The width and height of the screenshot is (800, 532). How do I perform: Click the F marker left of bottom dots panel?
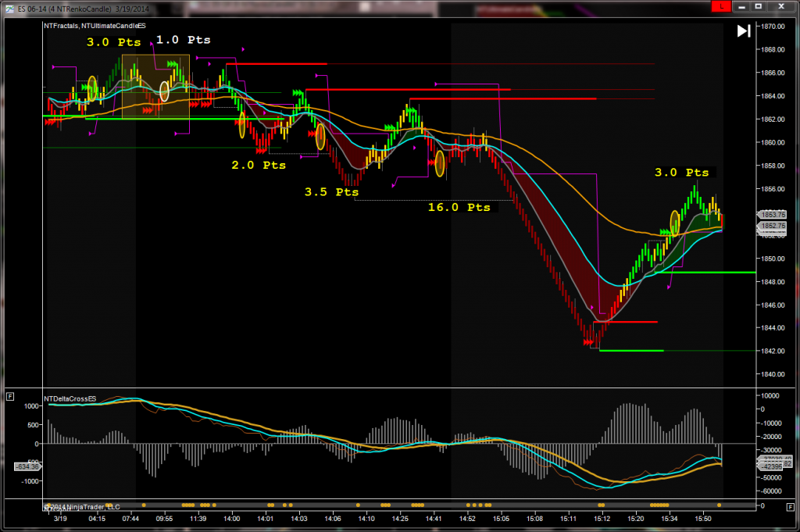(9, 506)
